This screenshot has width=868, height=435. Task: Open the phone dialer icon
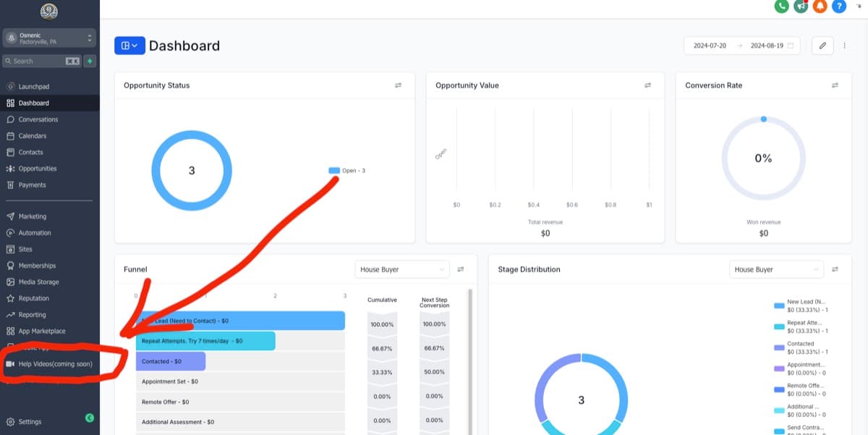(782, 7)
